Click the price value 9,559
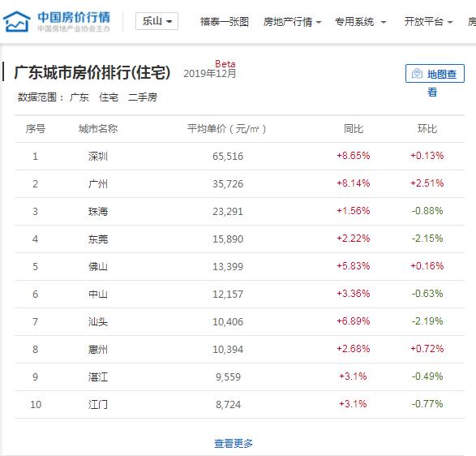 coord(229,377)
